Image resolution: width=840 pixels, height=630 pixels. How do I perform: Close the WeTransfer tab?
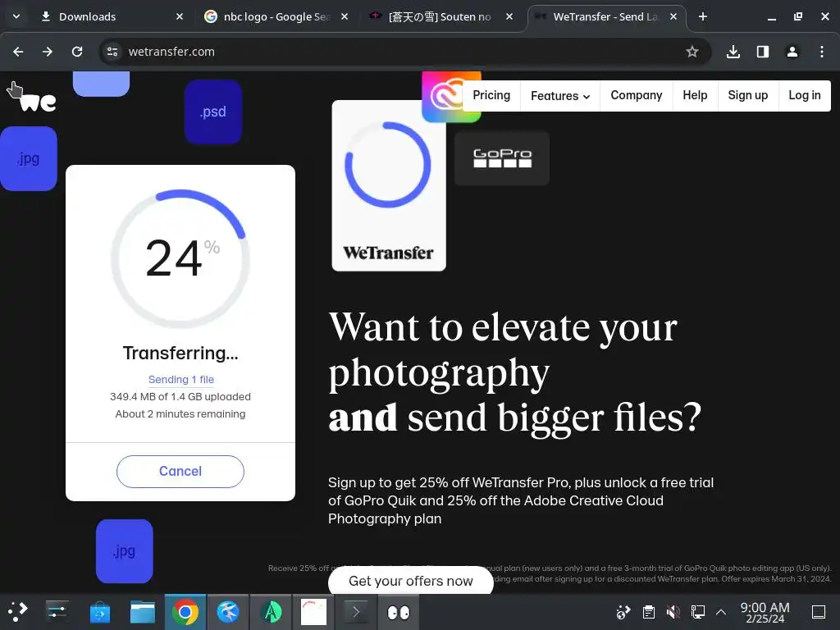(x=673, y=16)
